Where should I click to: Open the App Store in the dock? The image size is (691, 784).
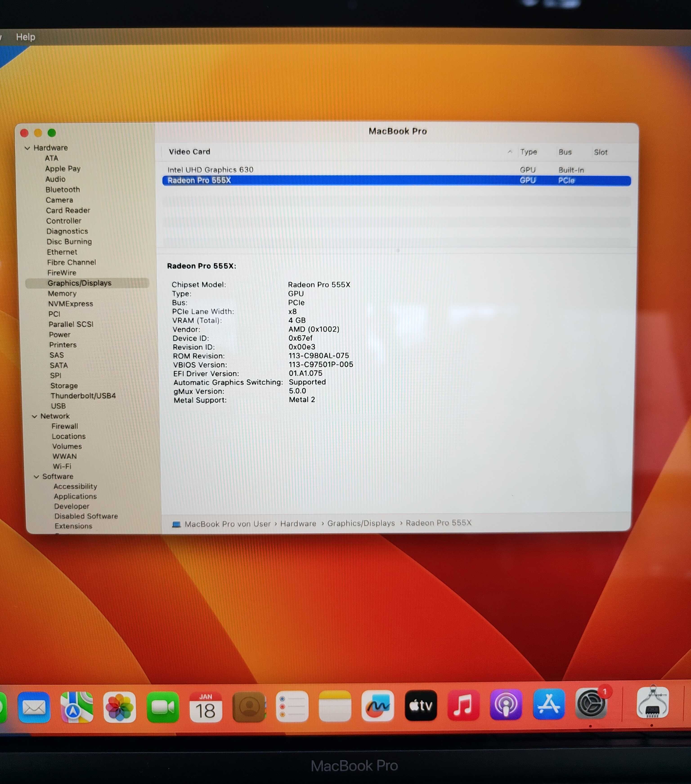(x=549, y=704)
